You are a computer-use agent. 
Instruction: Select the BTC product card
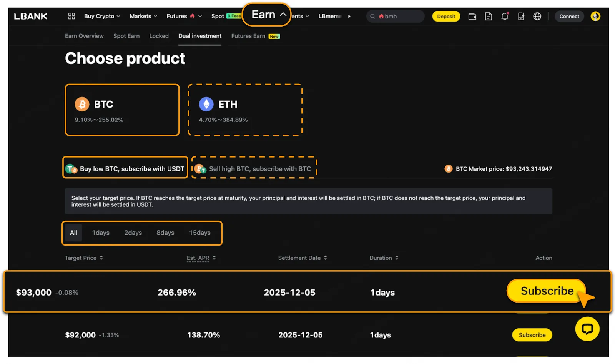(x=122, y=110)
